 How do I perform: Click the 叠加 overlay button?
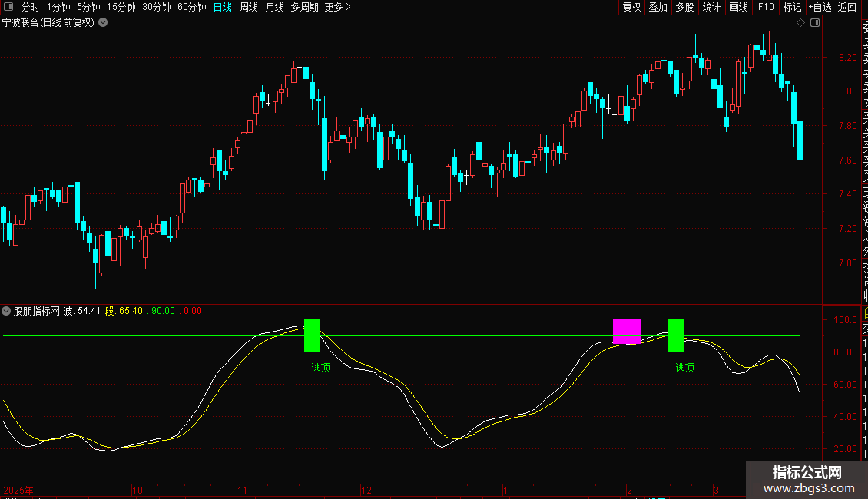pos(658,7)
